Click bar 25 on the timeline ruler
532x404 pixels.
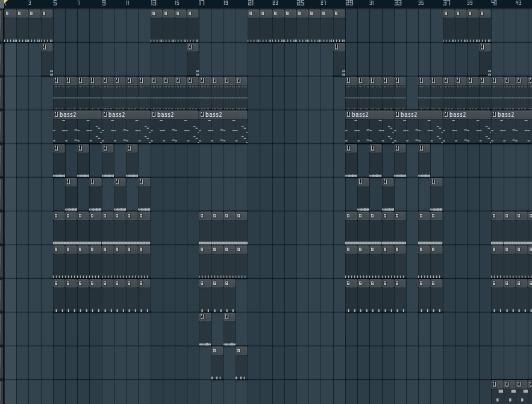[x=300, y=4]
